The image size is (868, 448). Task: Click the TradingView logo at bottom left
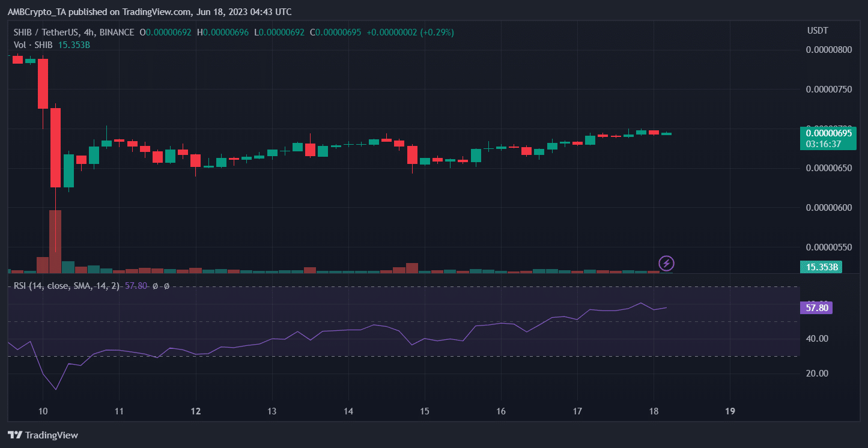[x=43, y=435]
